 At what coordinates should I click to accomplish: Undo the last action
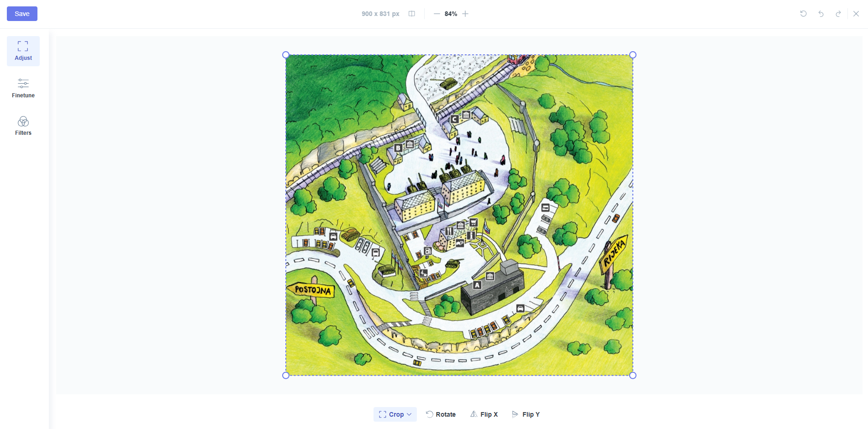pyautogui.click(x=821, y=14)
